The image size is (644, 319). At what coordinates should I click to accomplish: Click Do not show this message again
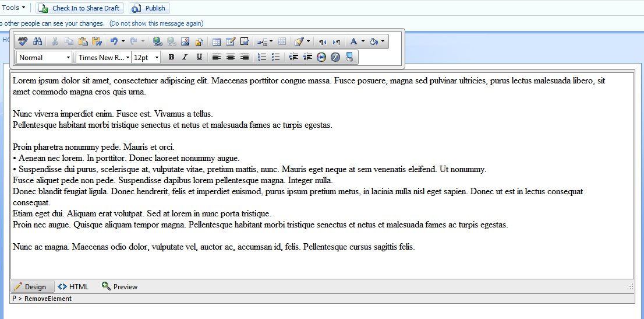156,23
